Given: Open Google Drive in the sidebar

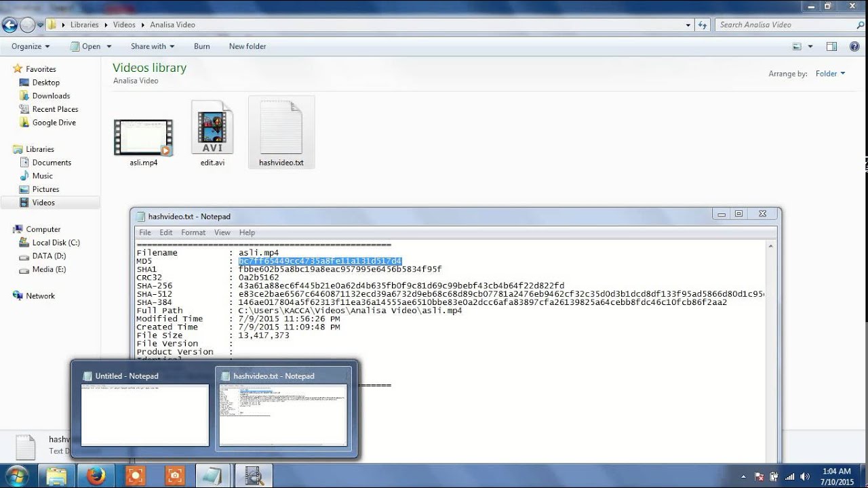Looking at the screenshot, I should pyautogui.click(x=54, y=123).
